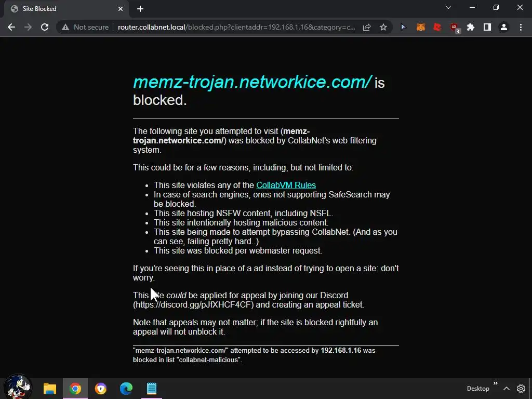532x399 pixels.
Task: Click the forward navigation arrow
Action: coord(28,27)
